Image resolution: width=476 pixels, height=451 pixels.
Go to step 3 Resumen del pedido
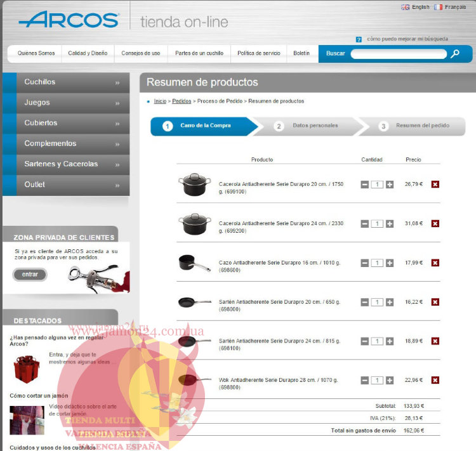coord(413,126)
